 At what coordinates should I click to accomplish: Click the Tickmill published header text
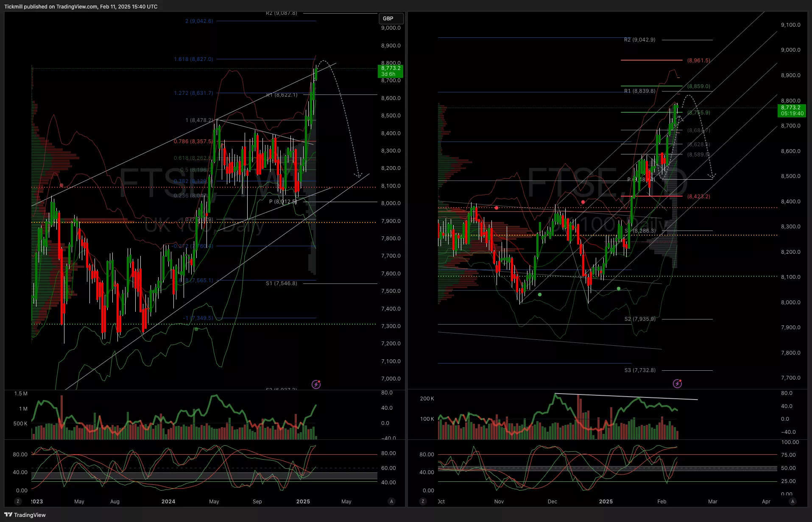coord(81,6)
